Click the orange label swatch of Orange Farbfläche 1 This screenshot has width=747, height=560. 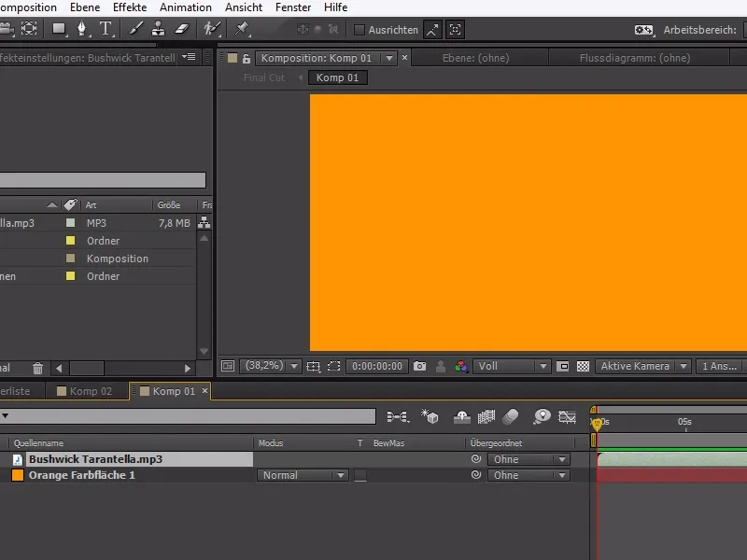(18, 475)
